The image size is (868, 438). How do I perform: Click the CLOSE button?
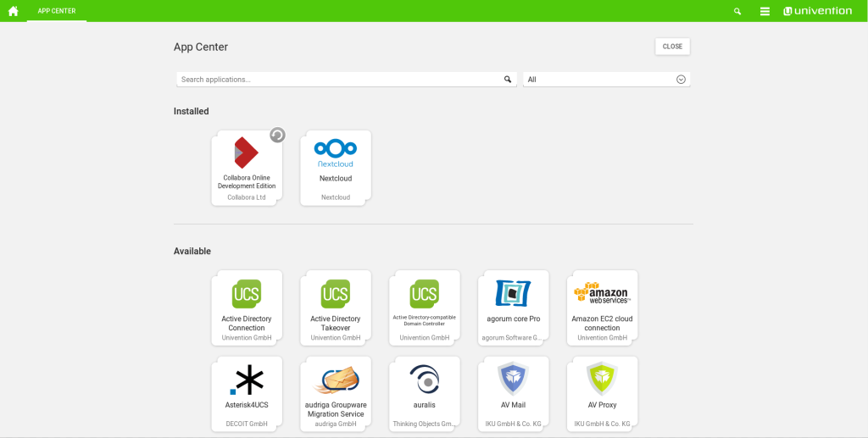[x=672, y=47]
